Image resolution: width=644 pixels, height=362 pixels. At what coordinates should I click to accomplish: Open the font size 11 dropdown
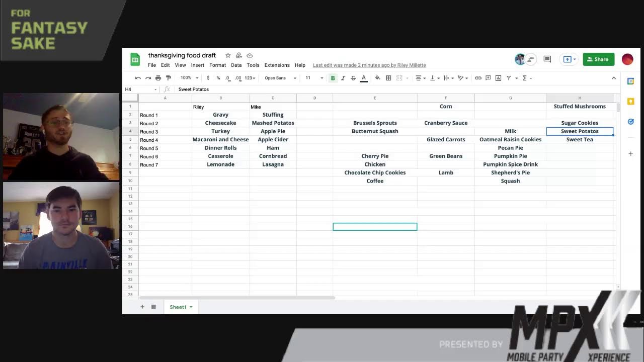click(x=314, y=78)
